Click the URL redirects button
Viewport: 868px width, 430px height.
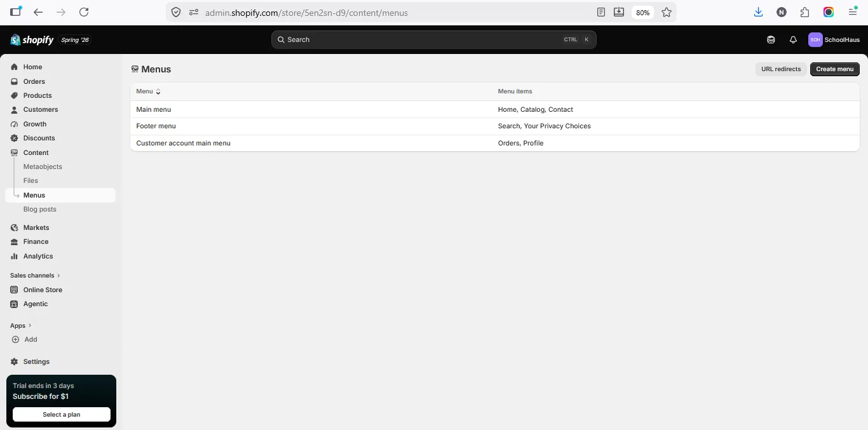(x=781, y=69)
